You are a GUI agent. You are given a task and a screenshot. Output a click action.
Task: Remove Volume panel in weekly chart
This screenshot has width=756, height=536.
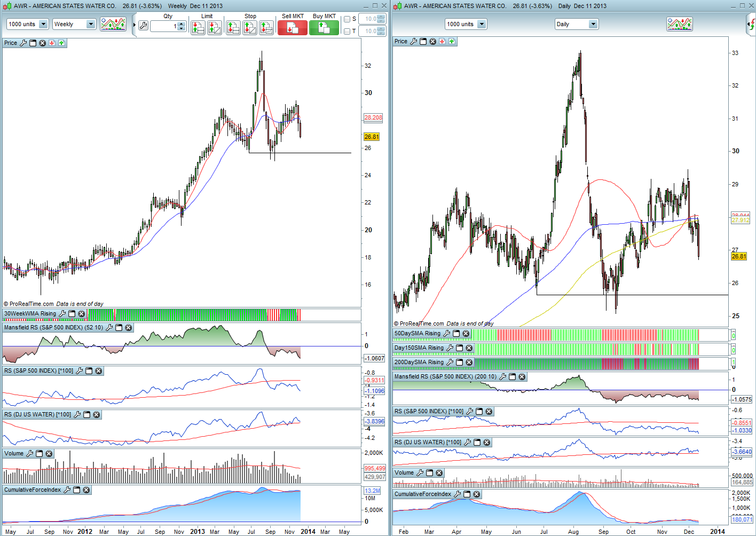click(x=49, y=454)
